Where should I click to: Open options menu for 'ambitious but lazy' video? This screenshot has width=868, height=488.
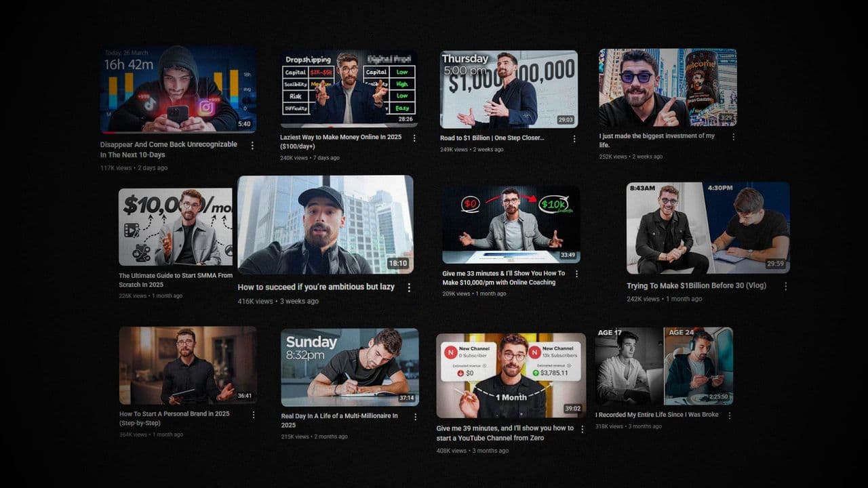pyautogui.click(x=410, y=287)
